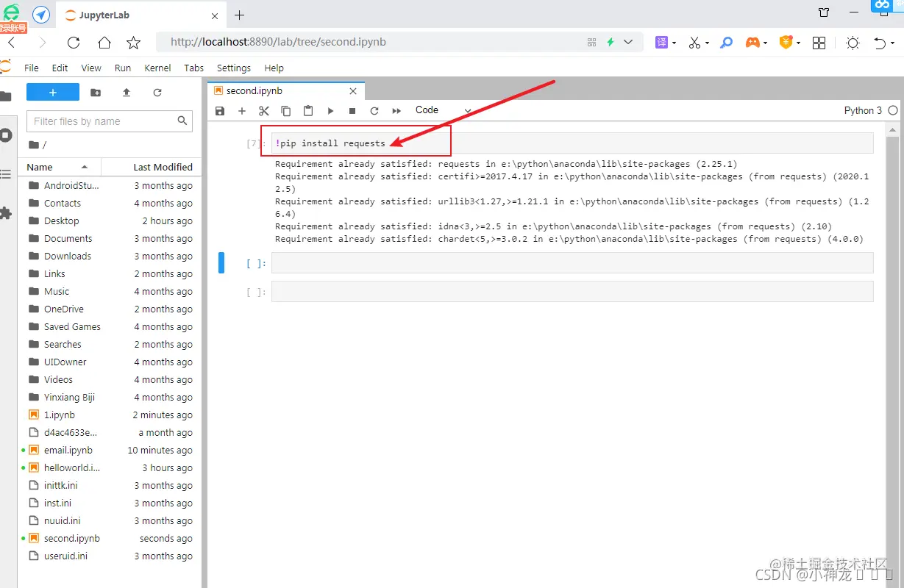The height and width of the screenshot is (588, 904).
Task: Open the running terminals and kernels sidebar
Action: (7, 135)
